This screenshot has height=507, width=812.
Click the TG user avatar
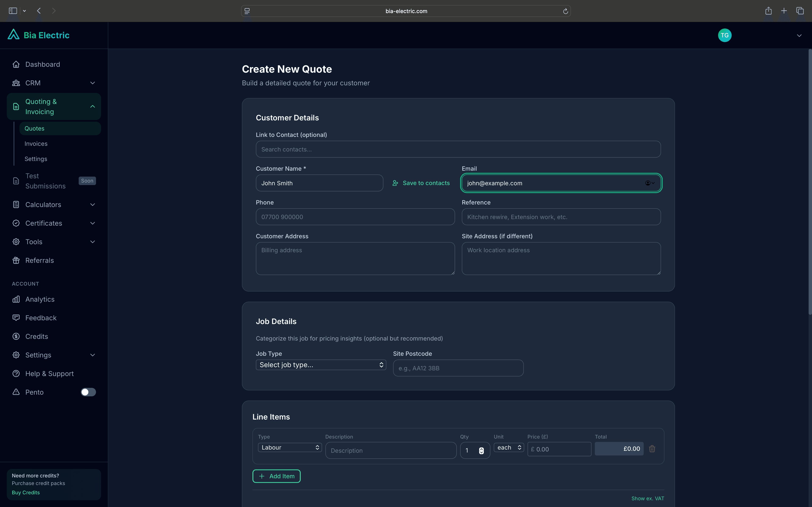[x=724, y=35]
